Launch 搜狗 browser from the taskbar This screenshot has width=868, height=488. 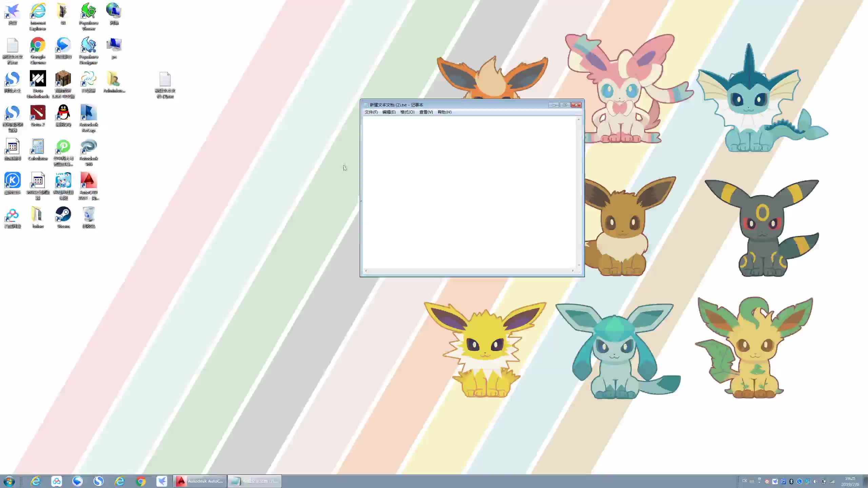[x=99, y=481]
